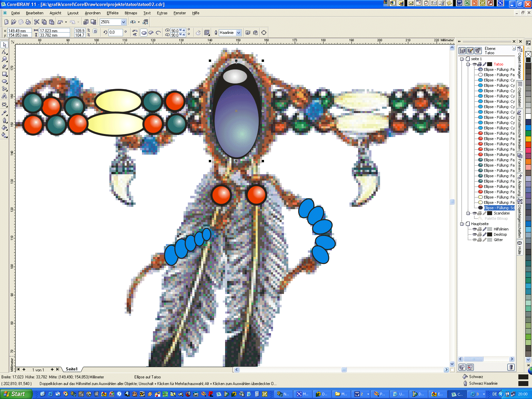Click the Print icon in standard toolbar
532x399 pixels.
[x=28, y=22]
